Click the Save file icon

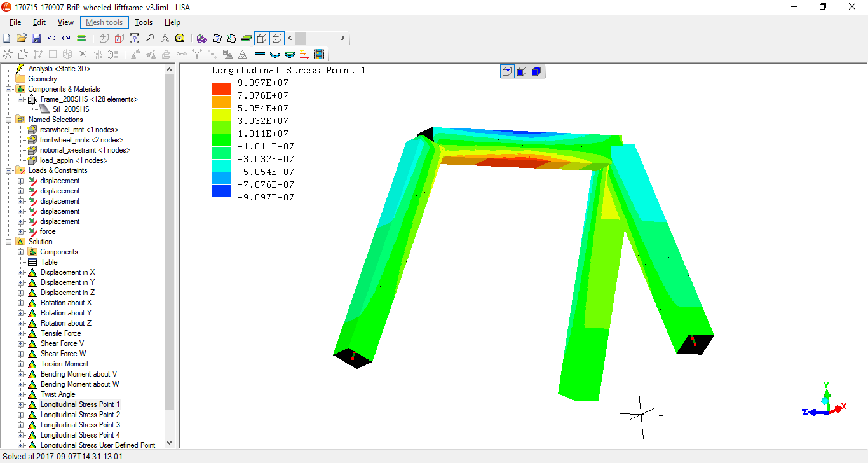pyautogui.click(x=36, y=38)
